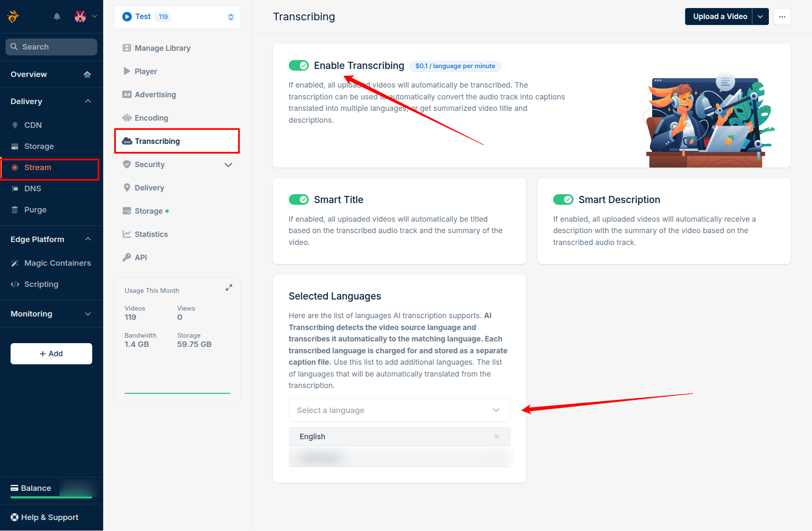Screen dimensions: 812x531
Task: Open Magic Containers from the sidebar
Action: point(57,263)
